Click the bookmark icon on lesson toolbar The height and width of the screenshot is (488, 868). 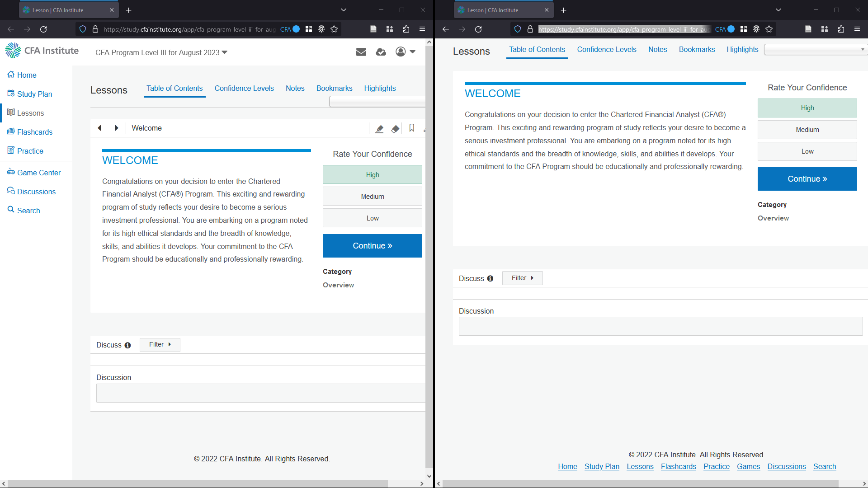[411, 128]
